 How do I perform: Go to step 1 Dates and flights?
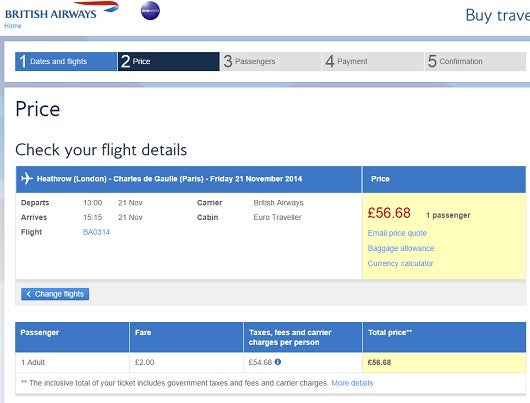(x=66, y=62)
